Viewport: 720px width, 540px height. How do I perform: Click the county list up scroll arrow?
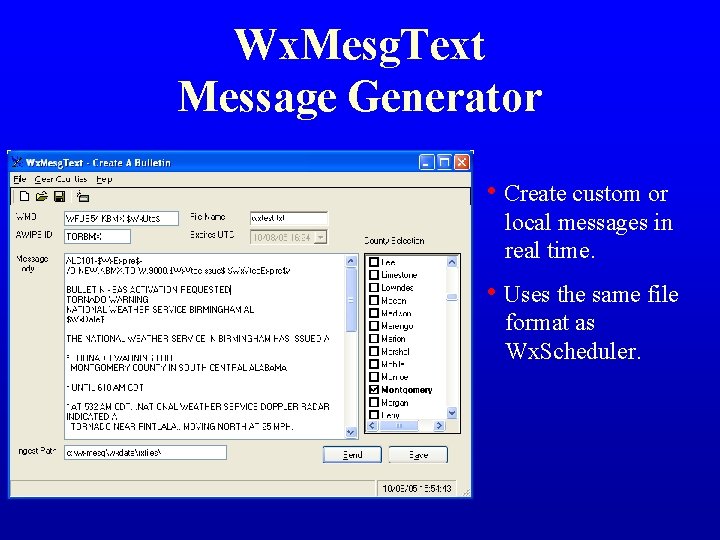click(452, 262)
